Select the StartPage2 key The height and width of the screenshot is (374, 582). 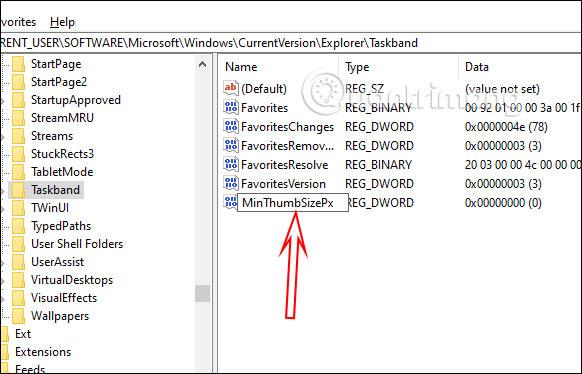click(59, 82)
